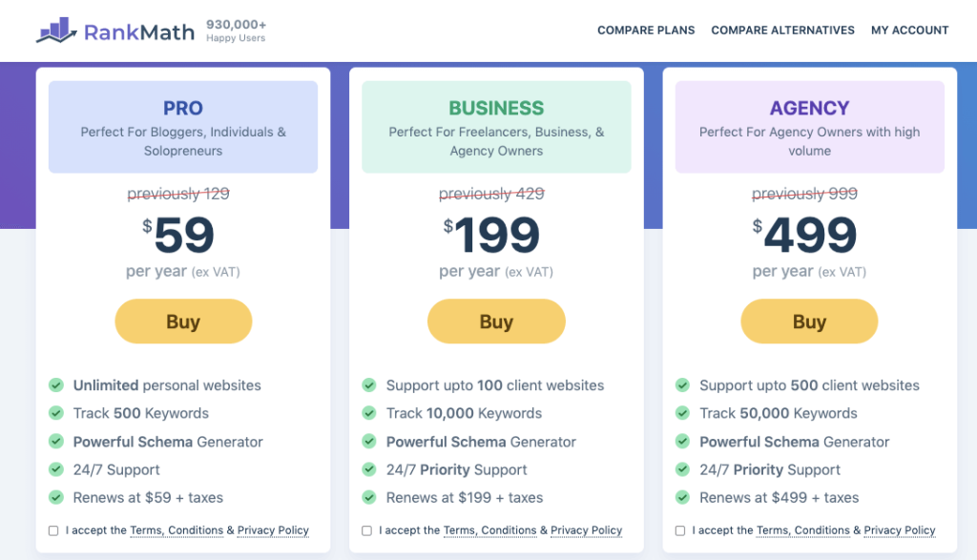
Task: Click 'Track 500 Keywords' feature text
Action: click(141, 414)
